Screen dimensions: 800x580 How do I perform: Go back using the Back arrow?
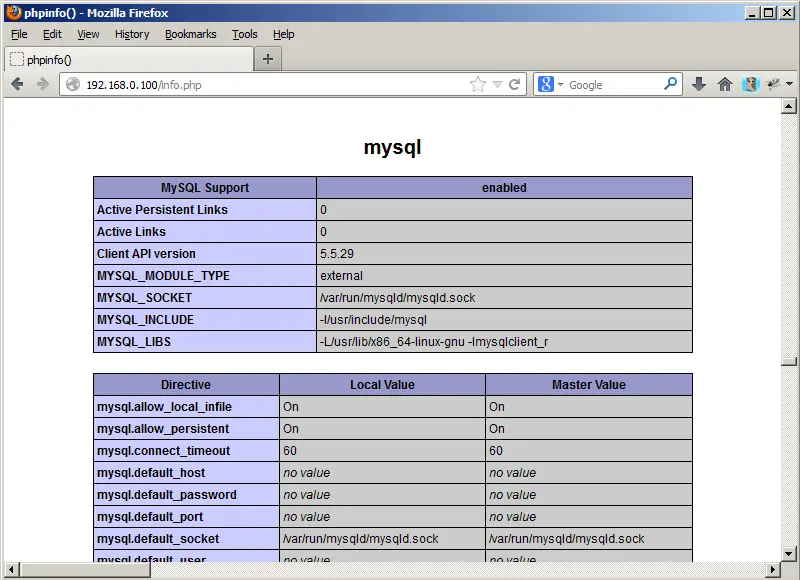17,84
